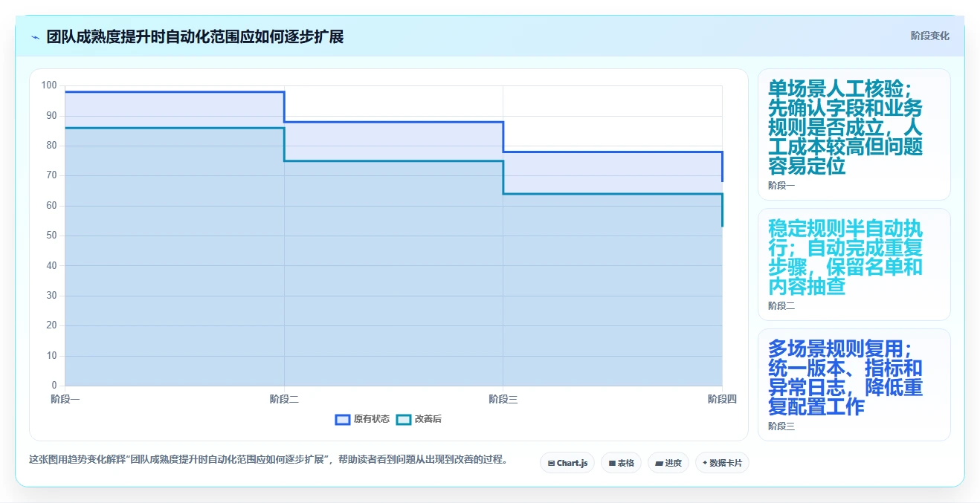Open the 稳定规则半自动执行 card

point(854,265)
